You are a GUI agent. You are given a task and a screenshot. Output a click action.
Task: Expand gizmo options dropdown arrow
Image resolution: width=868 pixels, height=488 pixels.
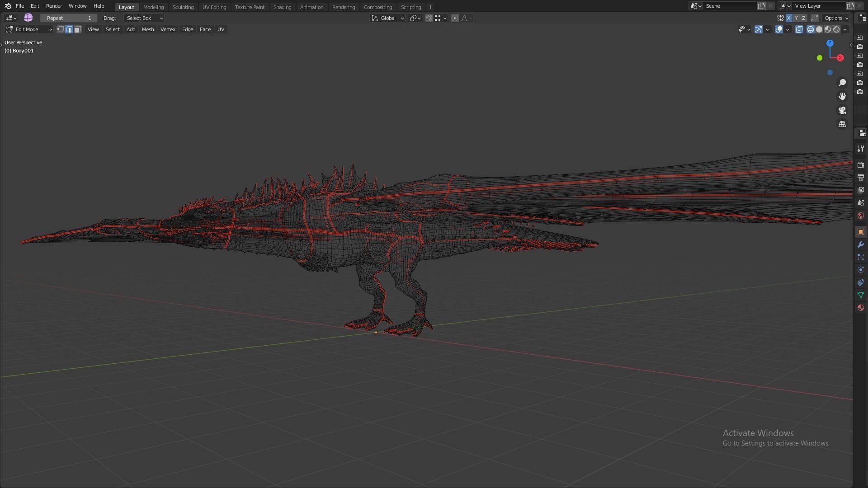767,29
